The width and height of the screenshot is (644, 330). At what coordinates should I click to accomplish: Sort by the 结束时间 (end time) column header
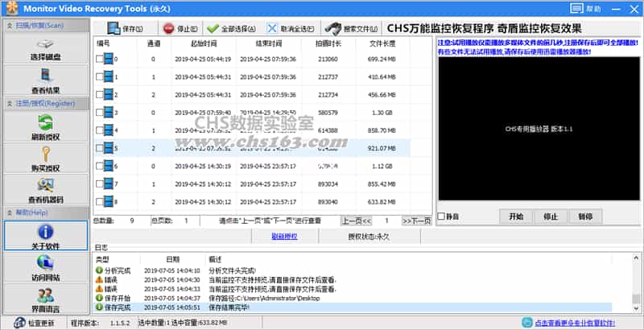268,43
